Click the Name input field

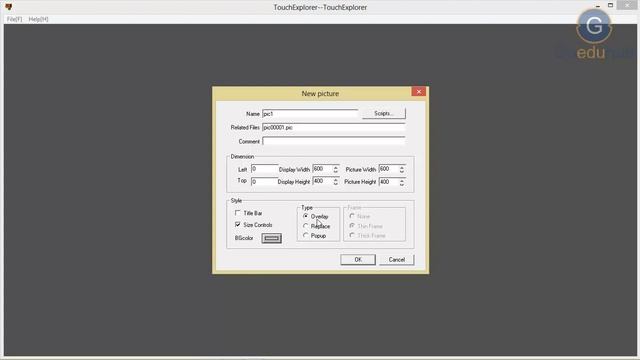310,114
